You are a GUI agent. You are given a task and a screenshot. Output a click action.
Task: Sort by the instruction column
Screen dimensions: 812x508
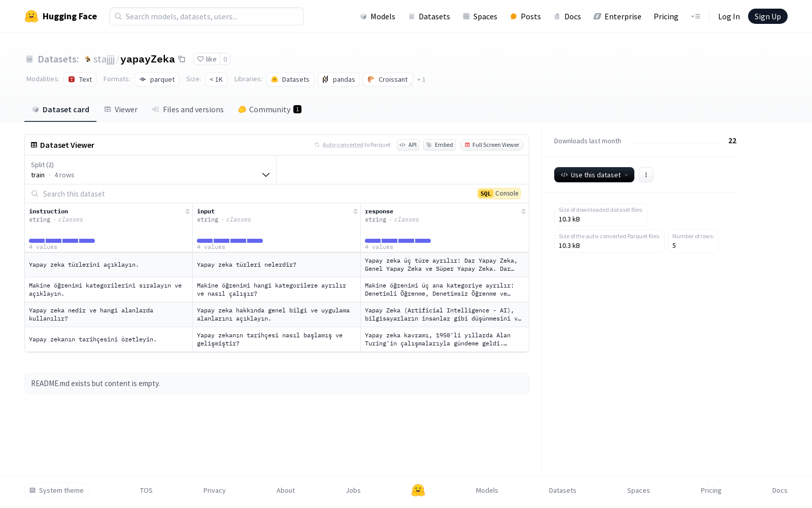(x=187, y=211)
